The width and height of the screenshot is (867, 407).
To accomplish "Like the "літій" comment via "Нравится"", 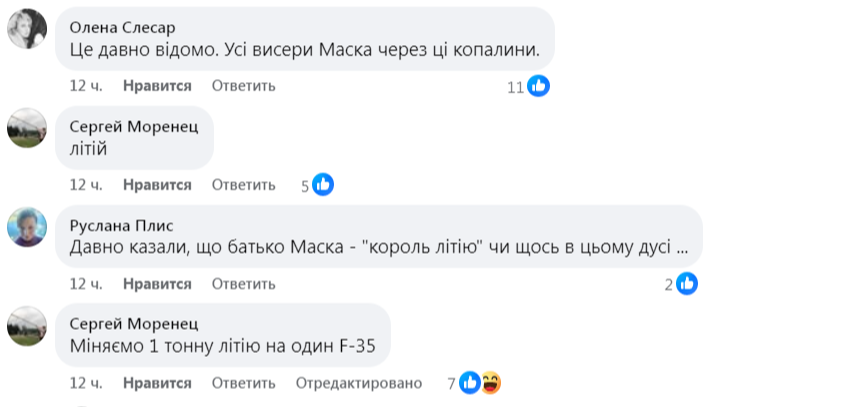I will (x=157, y=185).
